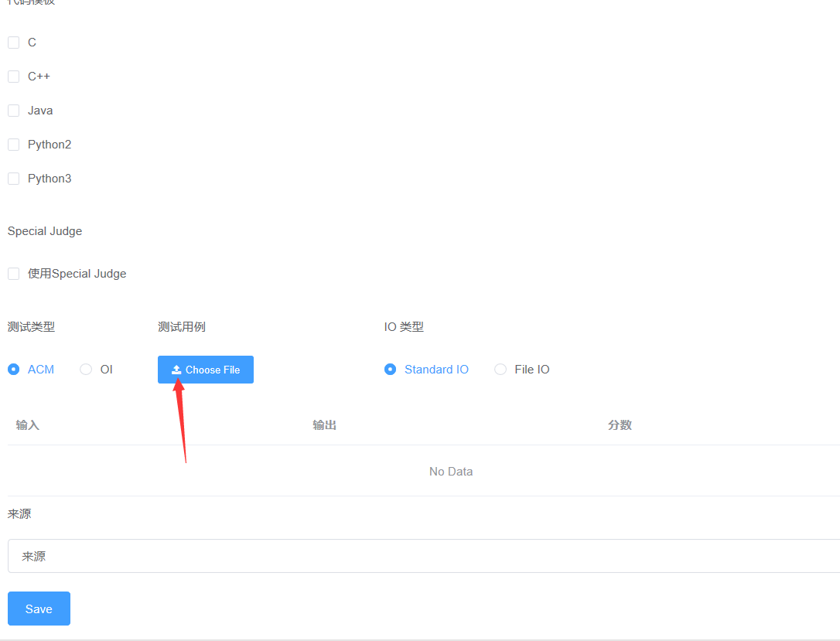Click the 分数 column header
The image size is (840, 641).
point(620,425)
